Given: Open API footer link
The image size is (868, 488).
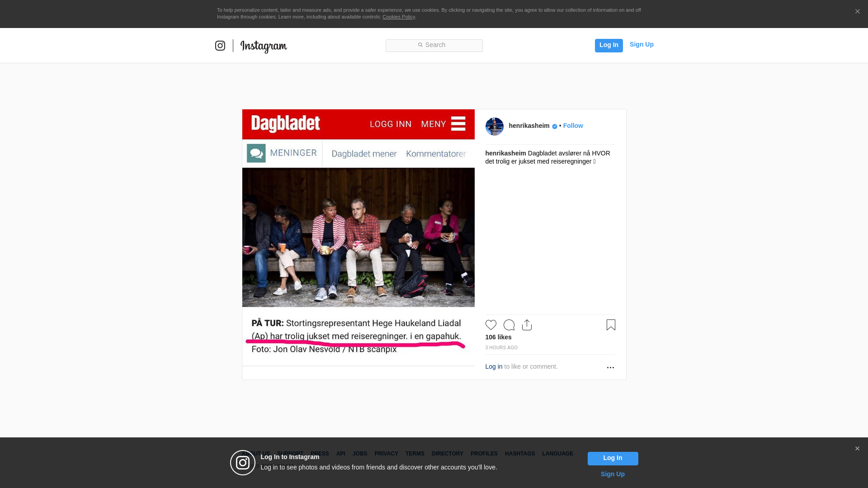Looking at the screenshot, I should pos(341,454).
